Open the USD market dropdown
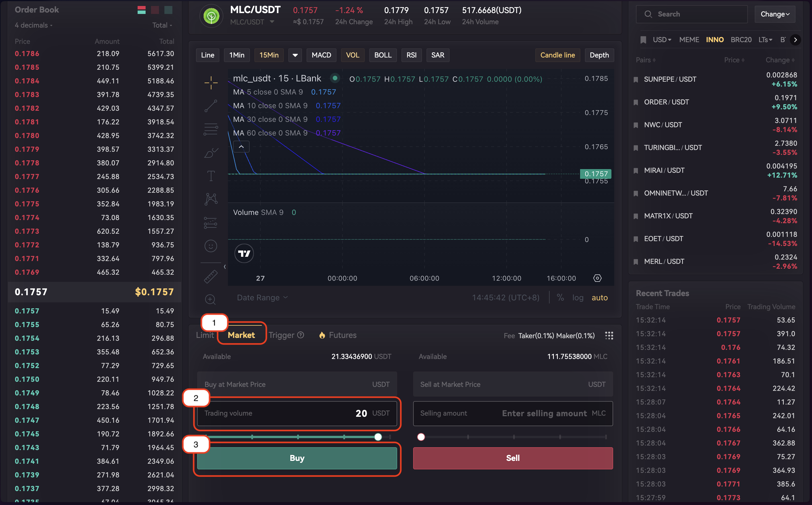Image resolution: width=812 pixels, height=505 pixels. [x=662, y=40]
